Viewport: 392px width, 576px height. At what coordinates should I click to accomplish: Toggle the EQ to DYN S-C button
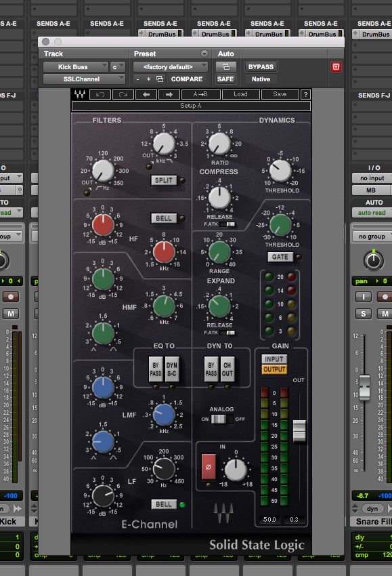(x=172, y=369)
